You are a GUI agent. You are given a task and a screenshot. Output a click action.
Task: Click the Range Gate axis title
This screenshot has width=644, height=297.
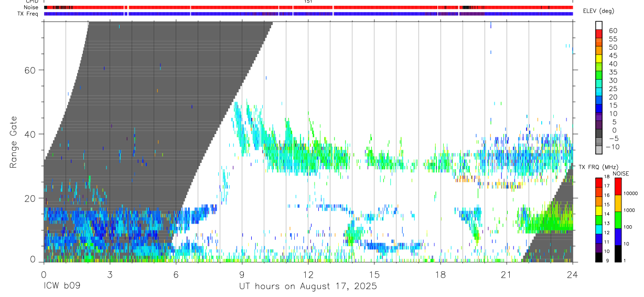14,142
